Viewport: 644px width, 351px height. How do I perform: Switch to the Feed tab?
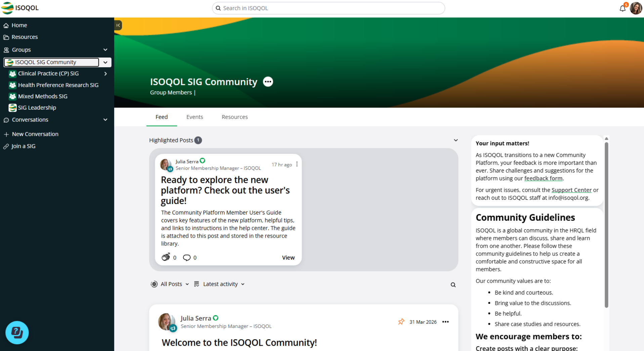162,117
